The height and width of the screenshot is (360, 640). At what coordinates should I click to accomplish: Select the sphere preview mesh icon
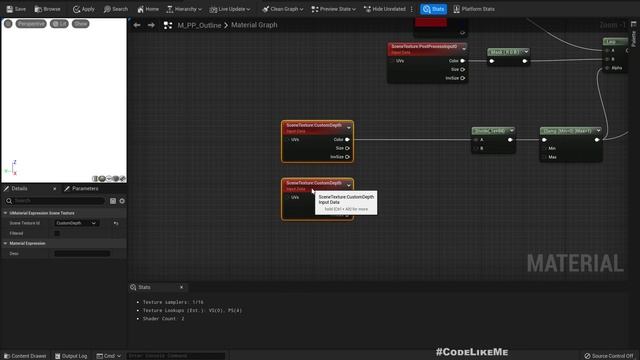pos(102,178)
